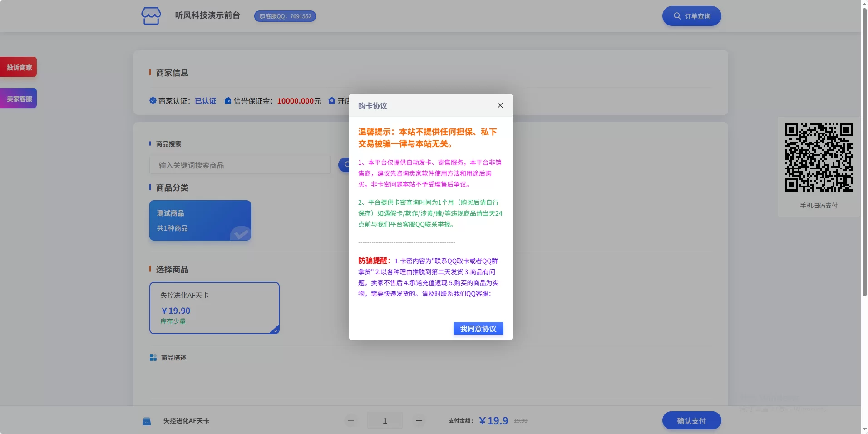This screenshot has width=868, height=434.
Task: Click the 商家认证 verified badge icon
Action: (153, 100)
